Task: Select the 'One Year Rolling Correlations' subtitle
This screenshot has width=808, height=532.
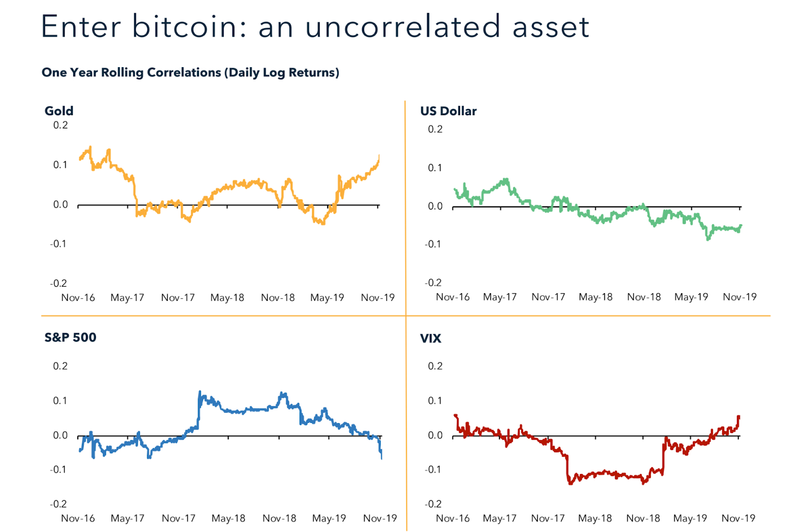Action: click(x=190, y=73)
